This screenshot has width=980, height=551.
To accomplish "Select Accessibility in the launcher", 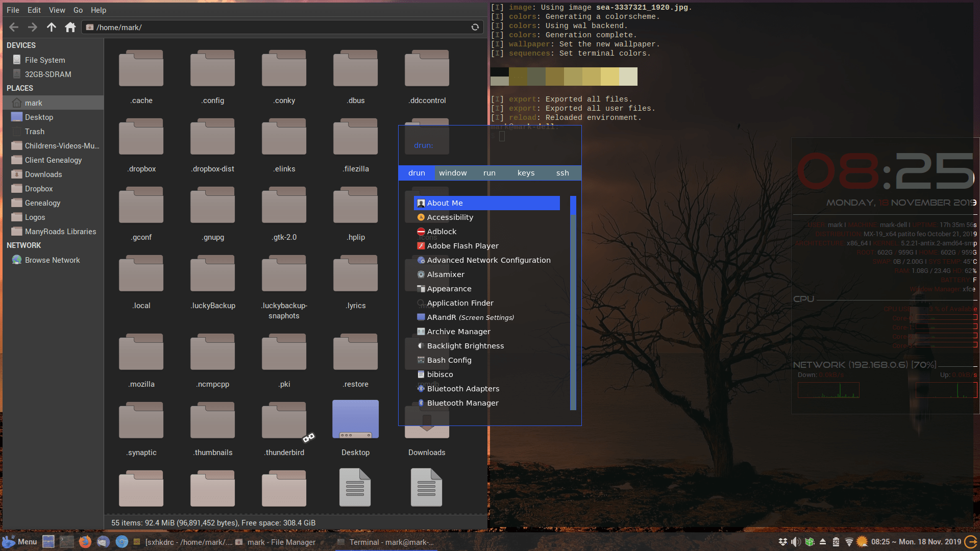I will pos(450,217).
